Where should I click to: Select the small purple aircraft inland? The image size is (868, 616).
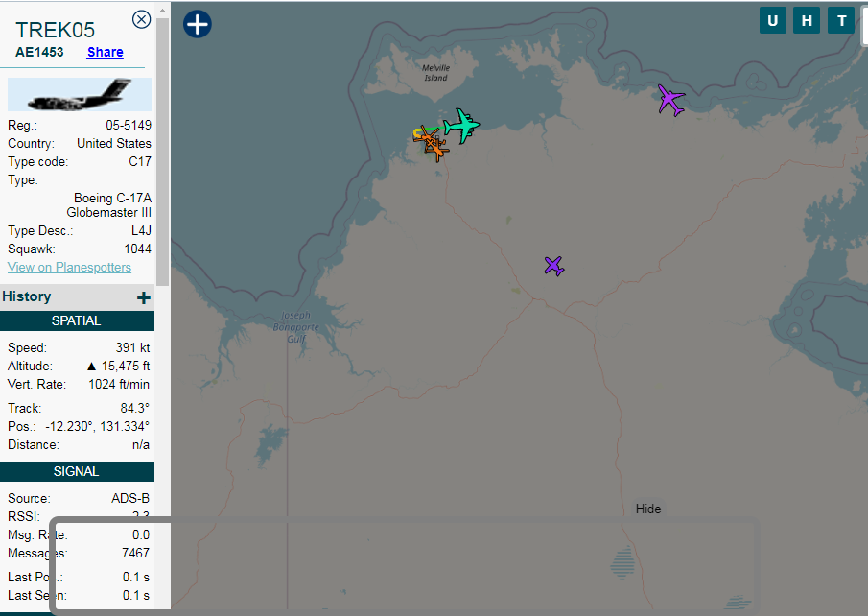[553, 266]
